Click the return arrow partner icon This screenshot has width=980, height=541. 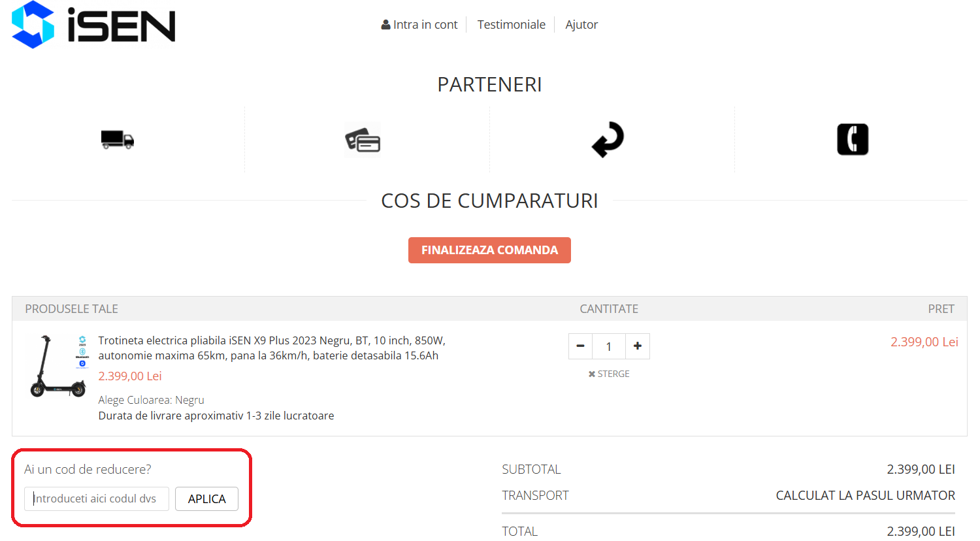(x=608, y=139)
